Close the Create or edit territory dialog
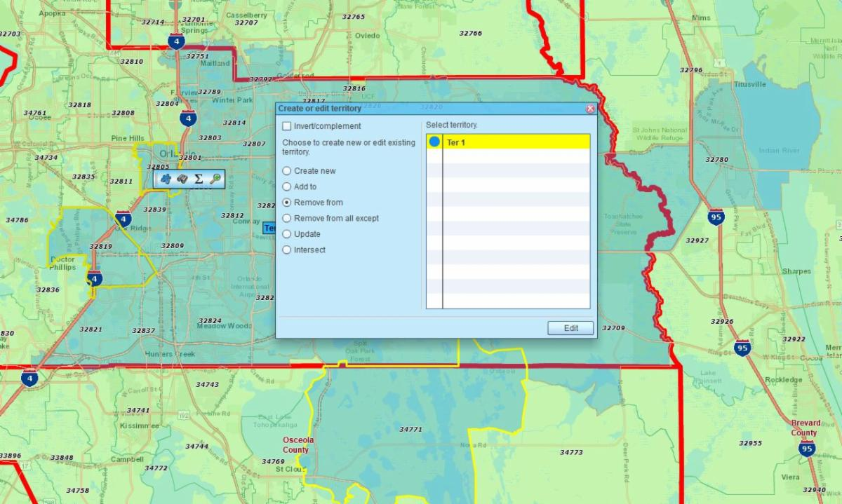 coord(590,109)
